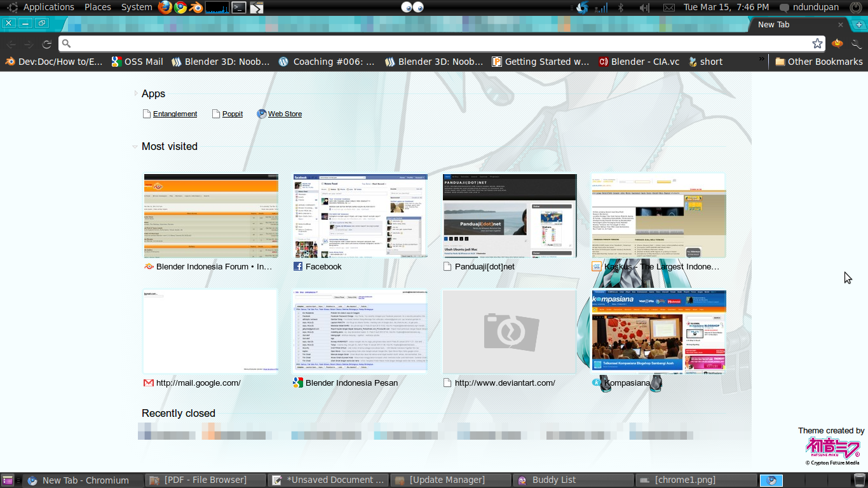Collapse the Apps section
Viewport: 868px width, 488px height.
point(136,93)
